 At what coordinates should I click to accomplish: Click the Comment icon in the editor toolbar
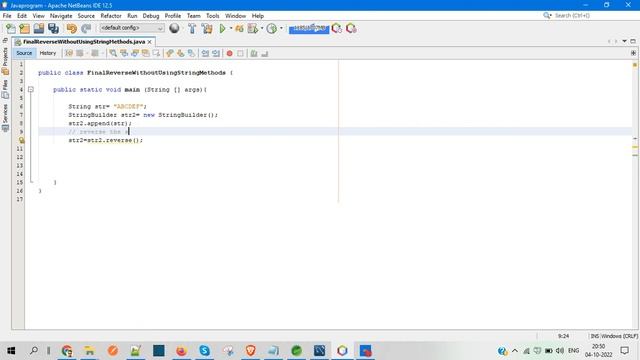tap(254, 53)
